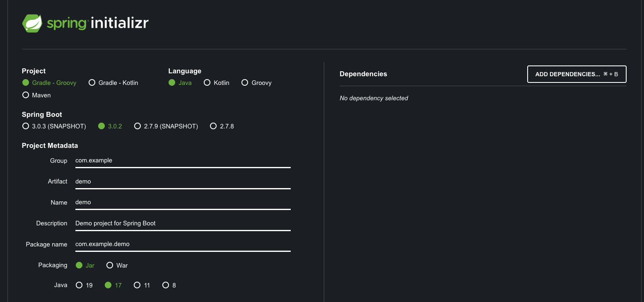
Task: Select War packaging
Action: (x=117, y=265)
